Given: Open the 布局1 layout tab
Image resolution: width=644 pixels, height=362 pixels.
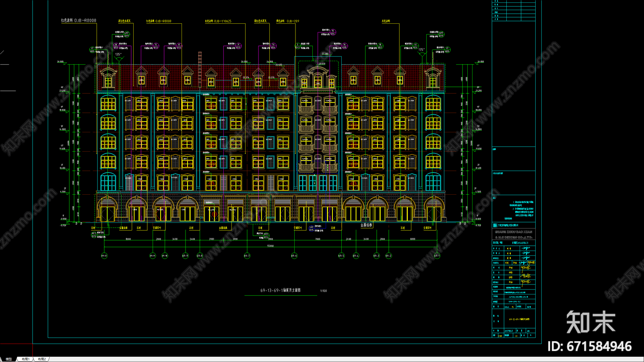Looking at the screenshot, I should pyautogui.click(x=25, y=359).
